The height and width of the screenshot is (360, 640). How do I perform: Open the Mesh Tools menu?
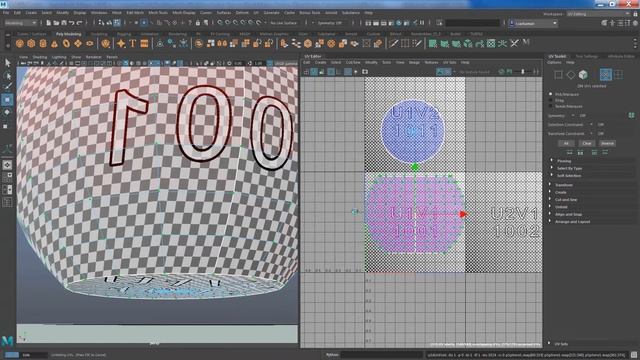tap(158, 13)
